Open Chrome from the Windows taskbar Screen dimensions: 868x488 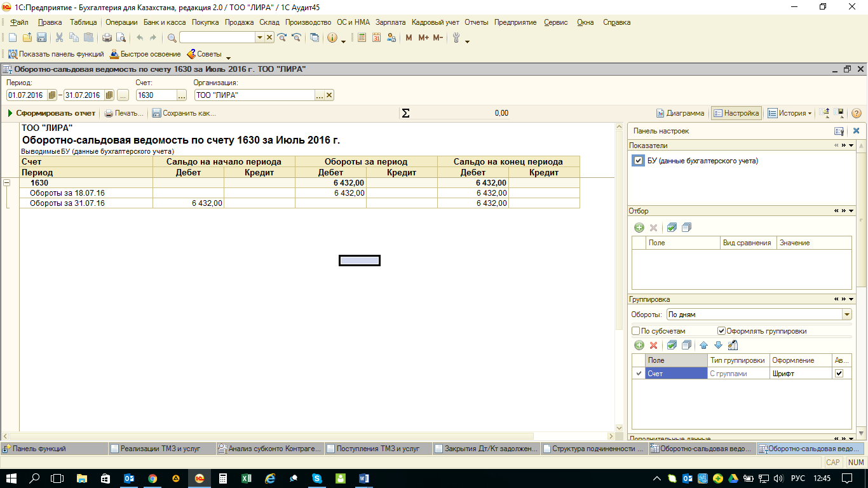(153, 478)
